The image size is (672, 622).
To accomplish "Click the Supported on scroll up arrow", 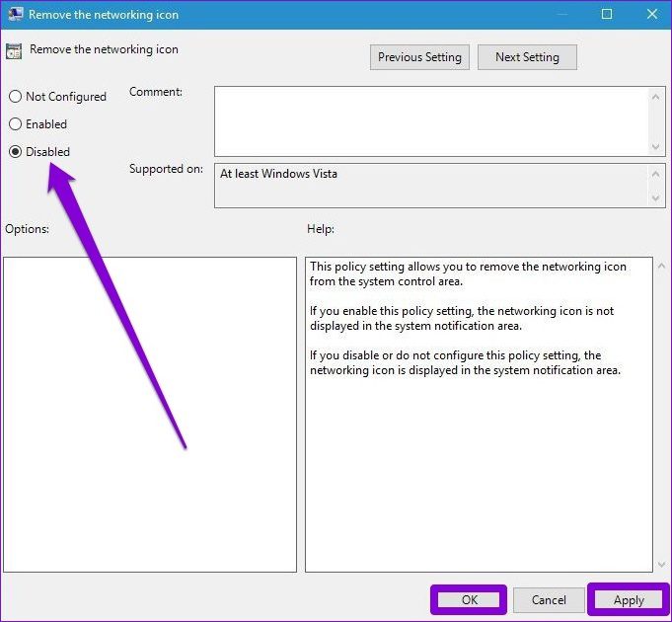I will pos(655,174).
